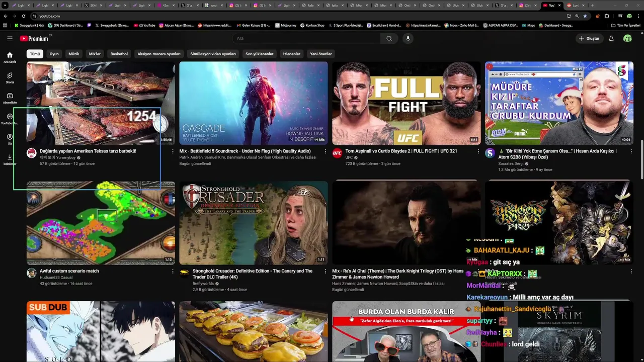Open options for the Texas barbecue video

[x=173, y=151]
